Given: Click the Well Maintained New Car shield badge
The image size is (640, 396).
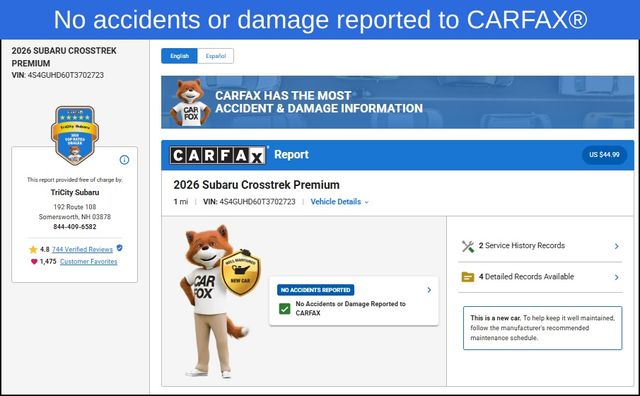Looking at the screenshot, I should click(240, 273).
